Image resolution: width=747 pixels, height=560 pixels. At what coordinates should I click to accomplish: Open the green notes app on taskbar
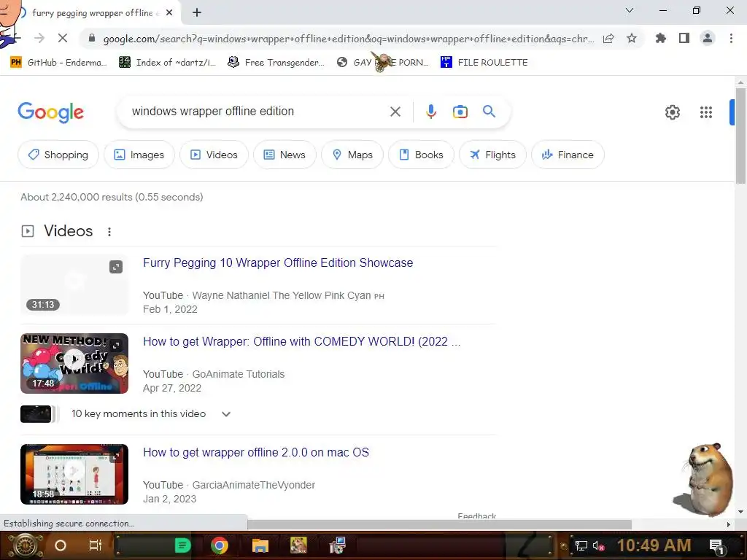(x=182, y=545)
